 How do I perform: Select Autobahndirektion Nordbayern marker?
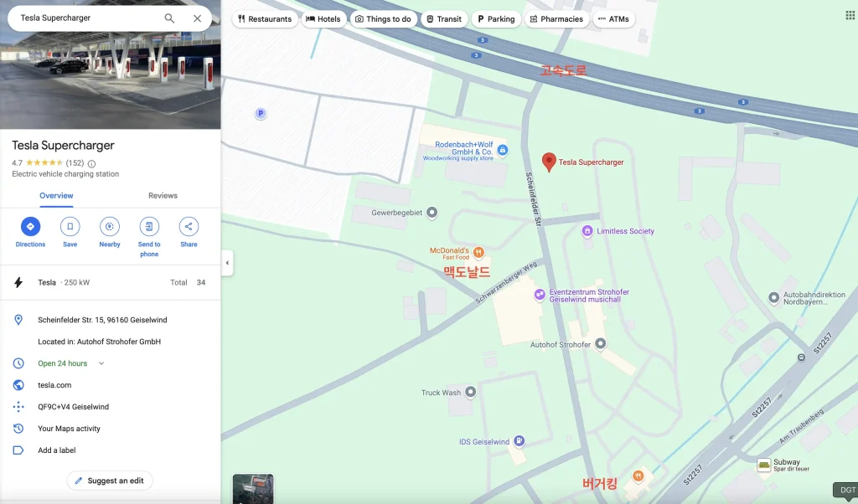(x=773, y=297)
